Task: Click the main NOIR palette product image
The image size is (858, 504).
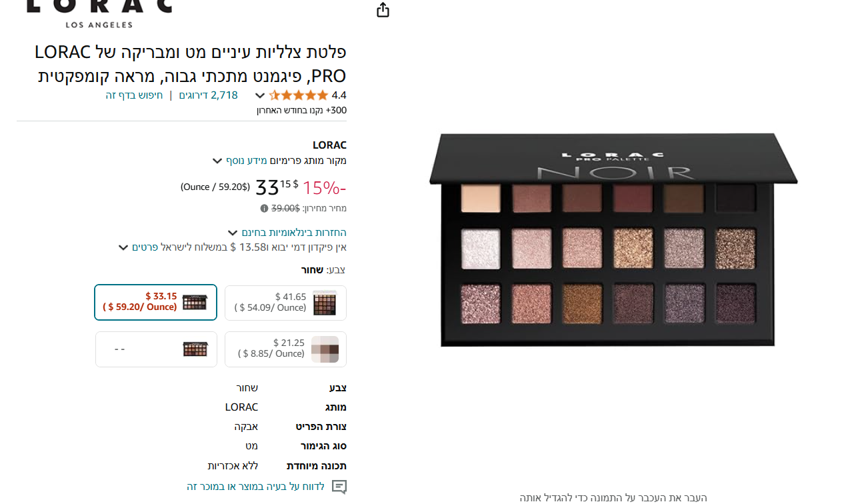Action: coord(613,240)
